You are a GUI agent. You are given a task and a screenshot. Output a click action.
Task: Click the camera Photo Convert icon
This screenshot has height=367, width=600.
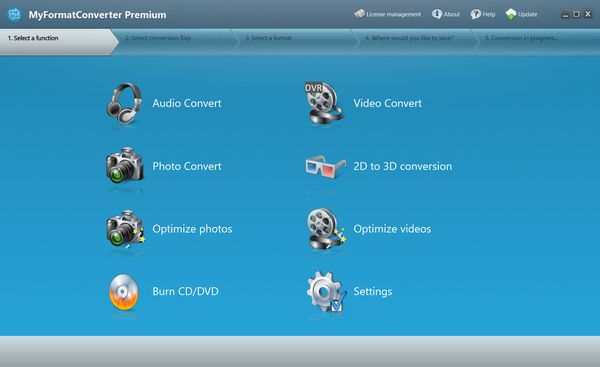[125, 165]
